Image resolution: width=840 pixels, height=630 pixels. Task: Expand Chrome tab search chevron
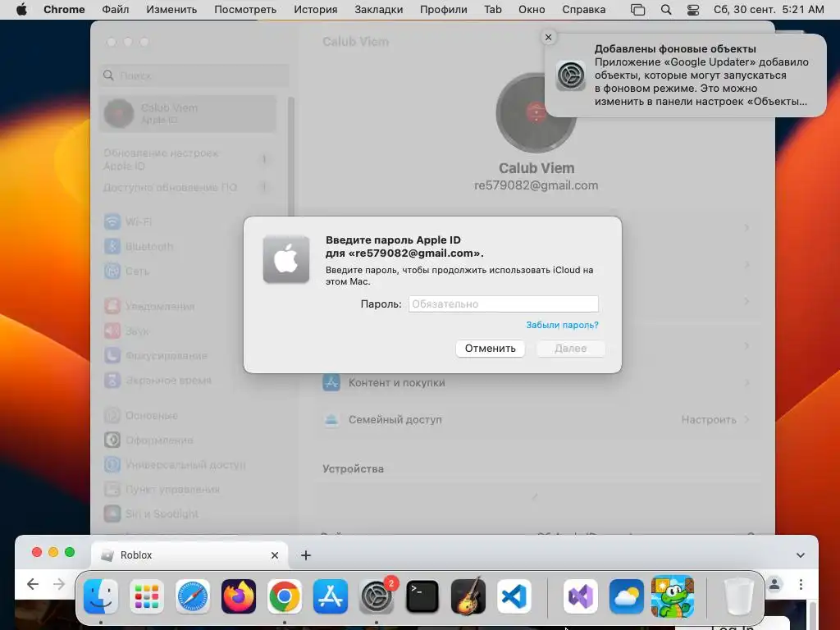point(801,555)
